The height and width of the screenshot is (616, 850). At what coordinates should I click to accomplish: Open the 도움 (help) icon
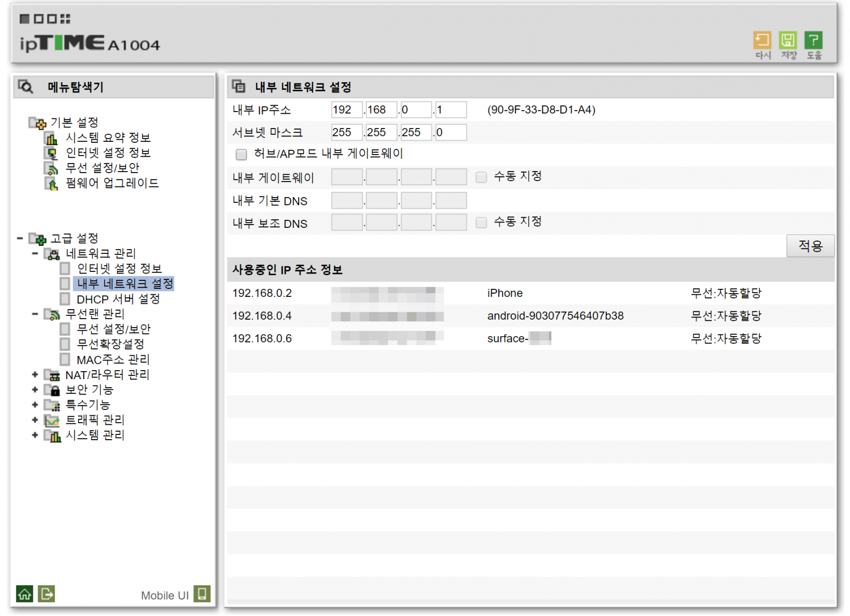[x=813, y=40]
